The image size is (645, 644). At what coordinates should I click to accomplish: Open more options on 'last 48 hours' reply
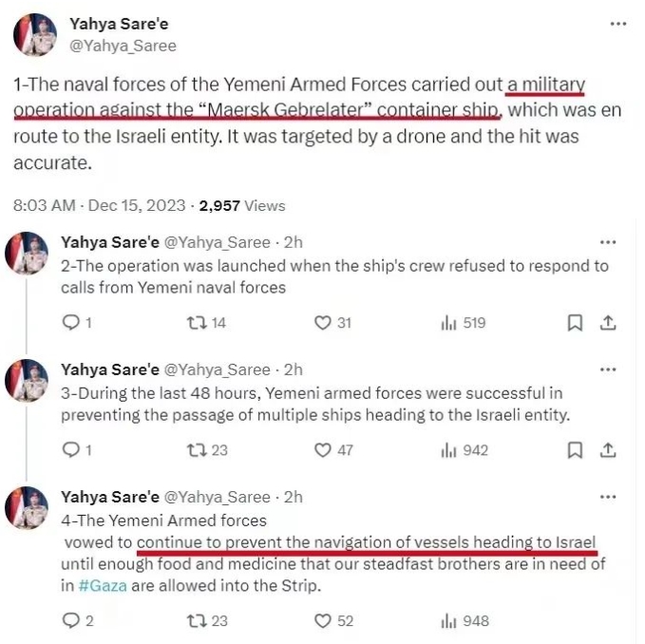pyautogui.click(x=608, y=369)
